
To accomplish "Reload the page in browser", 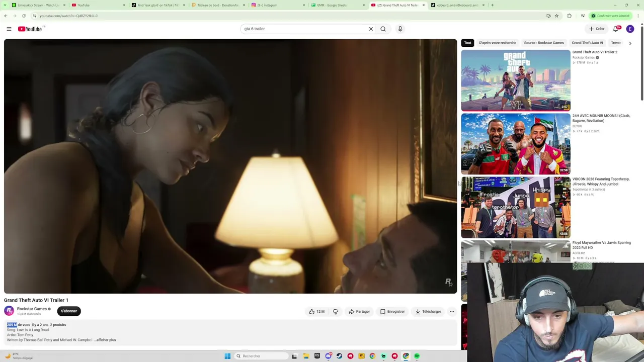I will point(24,16).
